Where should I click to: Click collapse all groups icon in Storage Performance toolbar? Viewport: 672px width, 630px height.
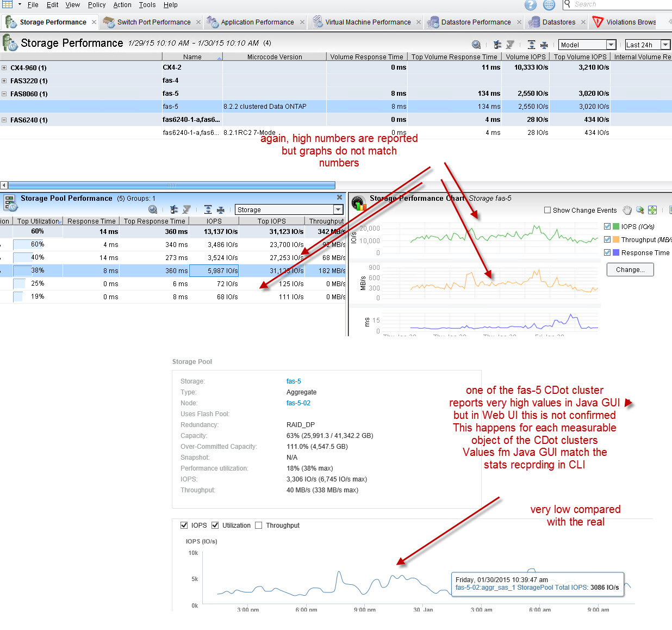click(544, 45)
